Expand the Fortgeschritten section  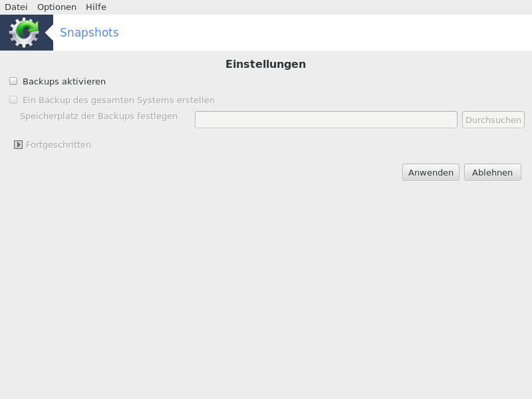tap(19, 144)
